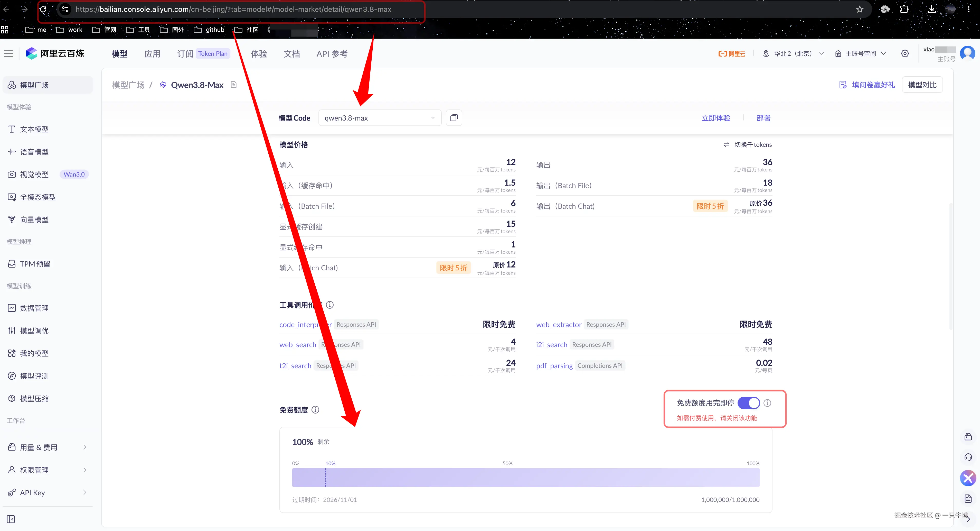The width and height of the screenshot is (980, 531).
Task: Click the 填问卷赢好礼 link
Action: pos(867,85)
